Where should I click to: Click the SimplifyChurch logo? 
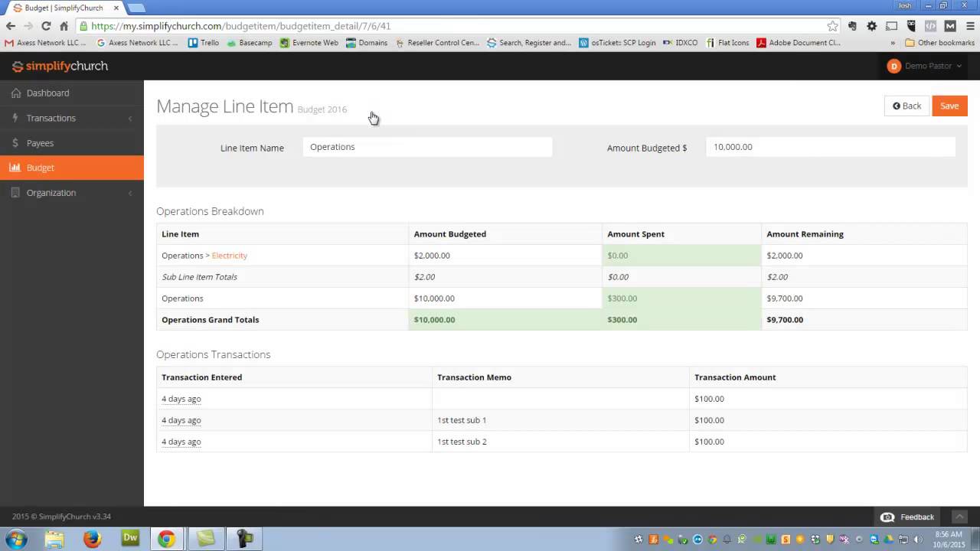[60, 67]
